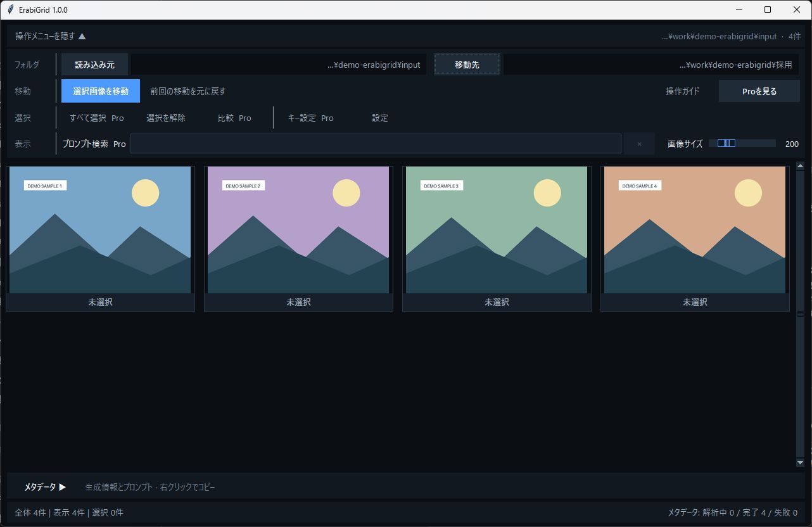Screen dimensions: 812x527
Task: Focus the プロンプト検索 search field
Action: pyautogui.click(x=376, y=144)
